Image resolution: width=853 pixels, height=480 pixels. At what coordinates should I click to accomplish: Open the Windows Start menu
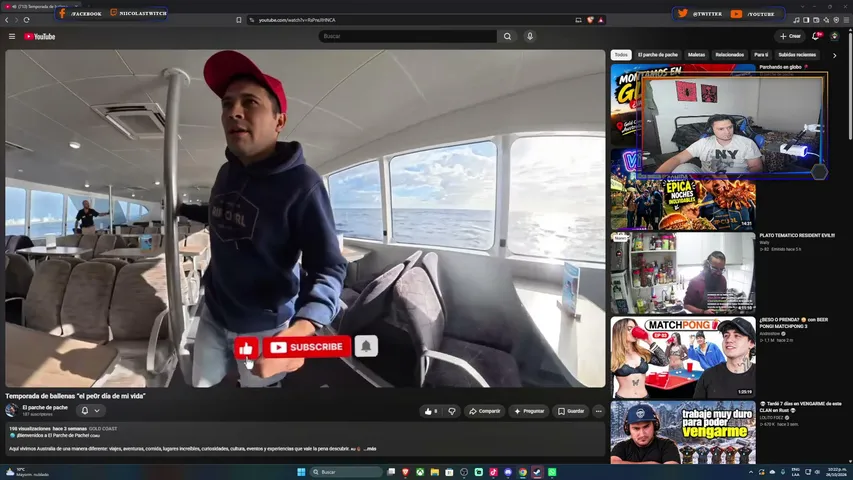[x=301, y=472]
